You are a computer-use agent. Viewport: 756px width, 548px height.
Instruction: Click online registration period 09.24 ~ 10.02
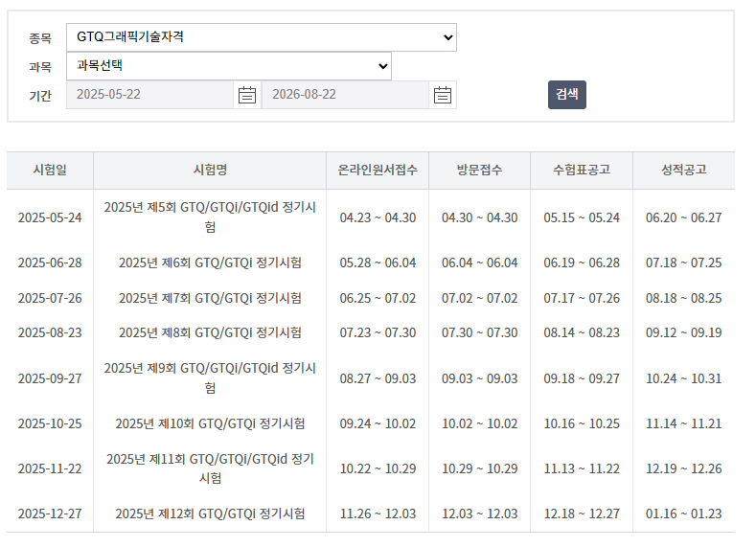coord(378,423)
